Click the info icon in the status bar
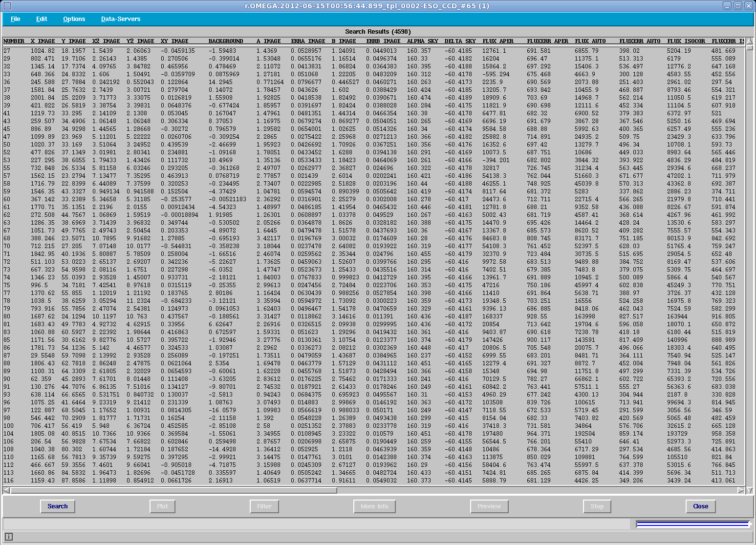 [x=8, y=537]
